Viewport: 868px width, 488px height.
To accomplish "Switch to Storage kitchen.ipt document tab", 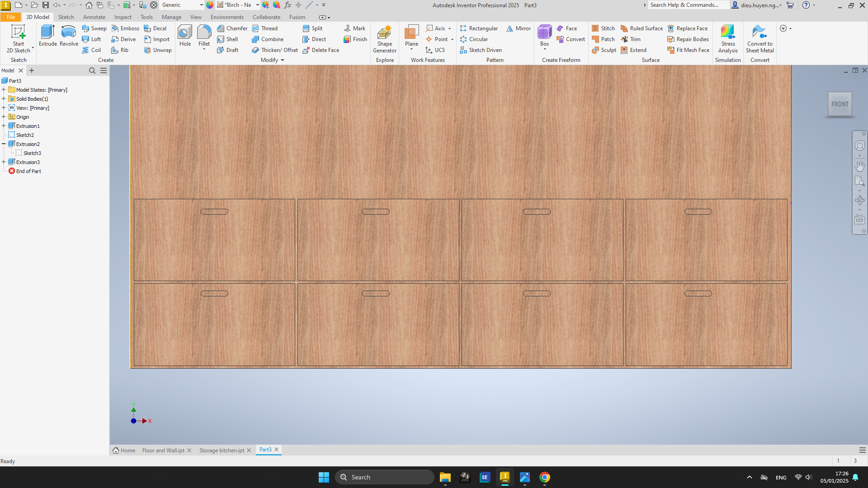I will [222, 450].
